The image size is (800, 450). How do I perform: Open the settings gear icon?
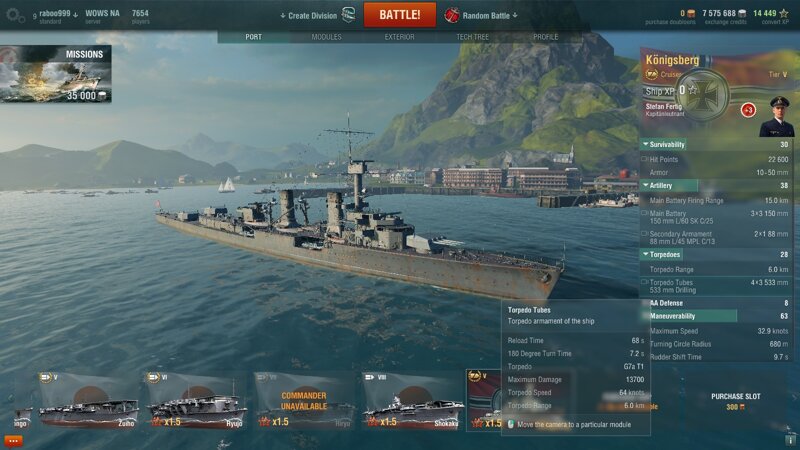[13, 15]
